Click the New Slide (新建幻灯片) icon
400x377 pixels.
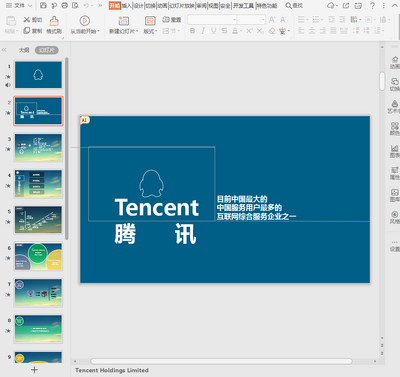pos(124,21)
